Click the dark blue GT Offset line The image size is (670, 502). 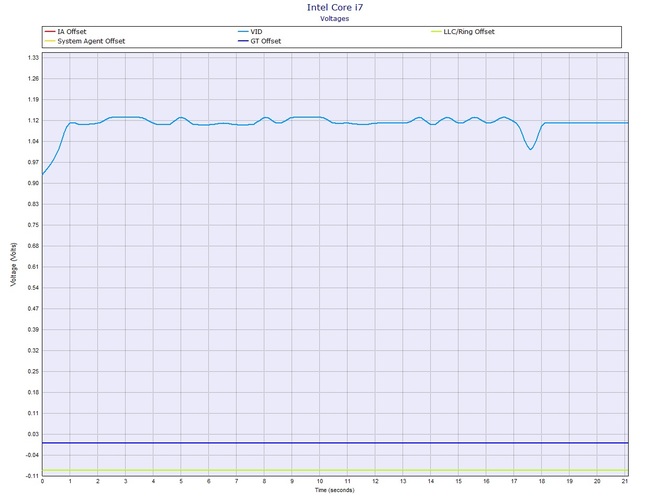pos(335,443)
